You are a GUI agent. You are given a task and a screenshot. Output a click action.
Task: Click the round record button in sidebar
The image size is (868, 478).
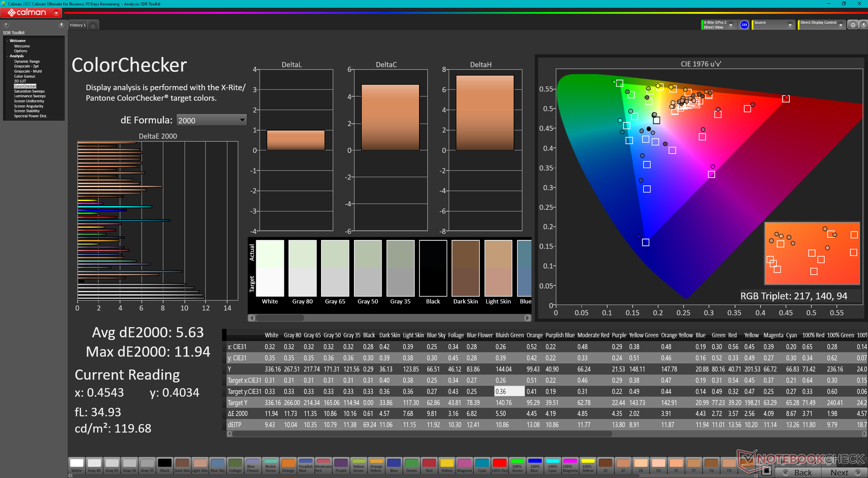coord(6,24)
